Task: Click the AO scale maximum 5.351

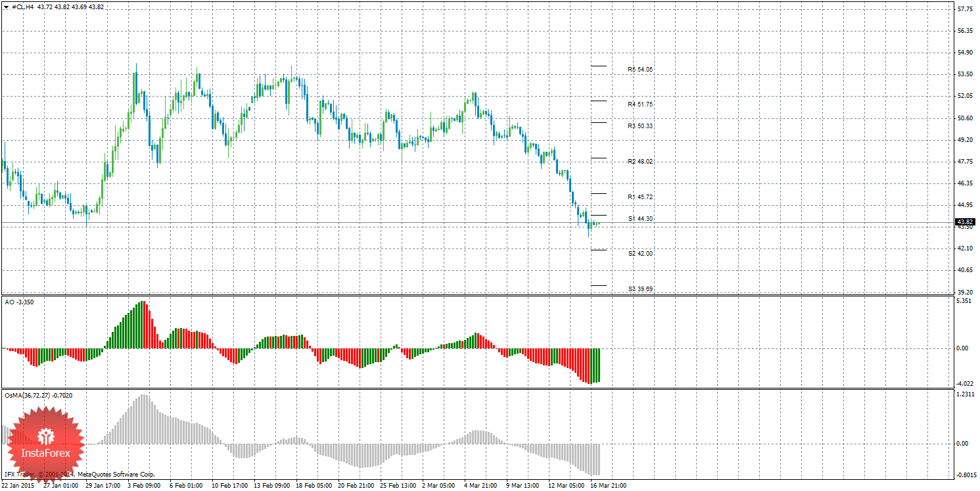Action: pyautogui.click(x=964, y=301)
